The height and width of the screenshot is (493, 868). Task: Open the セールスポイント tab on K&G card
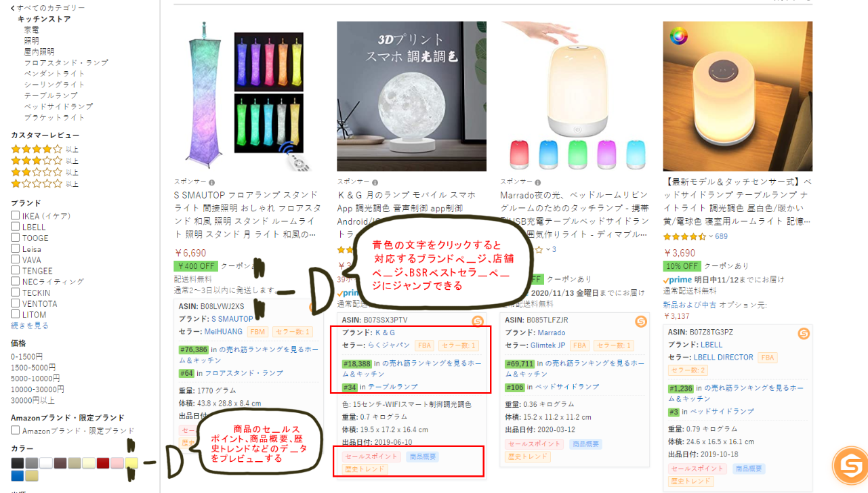coord(371,457)
